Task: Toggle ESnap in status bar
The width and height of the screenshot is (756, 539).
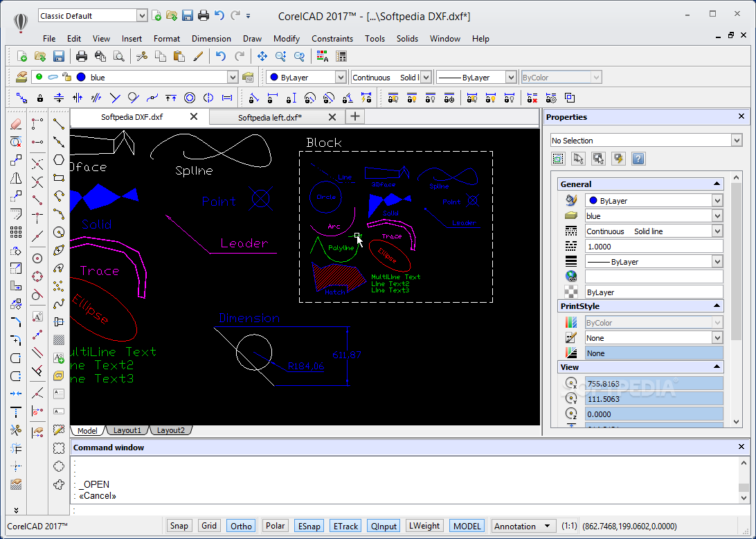Action: tap(309, 526)
